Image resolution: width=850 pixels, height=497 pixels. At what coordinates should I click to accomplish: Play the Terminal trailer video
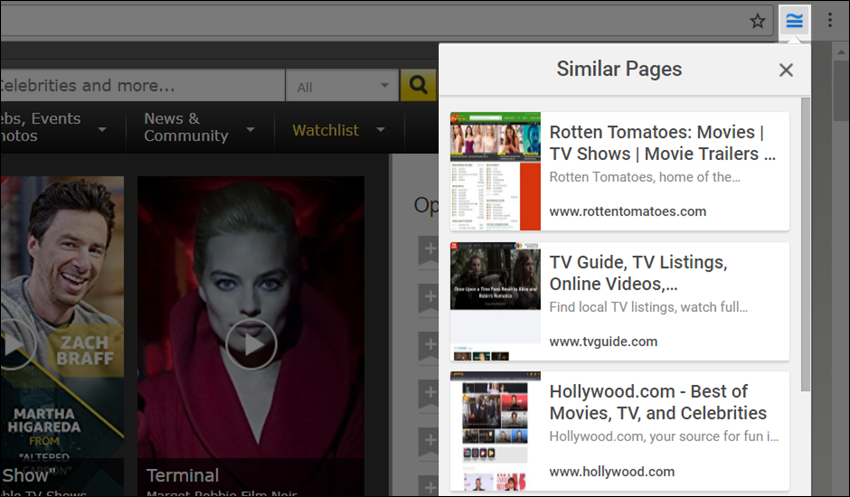click(251, 344)
